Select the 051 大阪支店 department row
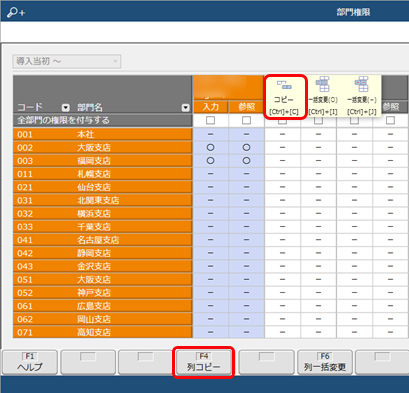409x393 pixels. (x=103, y=280)
